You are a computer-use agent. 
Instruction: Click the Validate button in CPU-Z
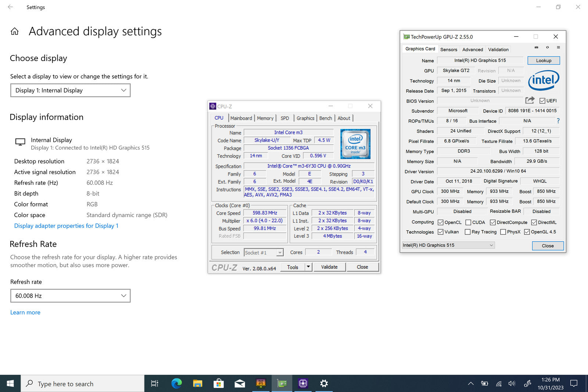tap(329, 267)
